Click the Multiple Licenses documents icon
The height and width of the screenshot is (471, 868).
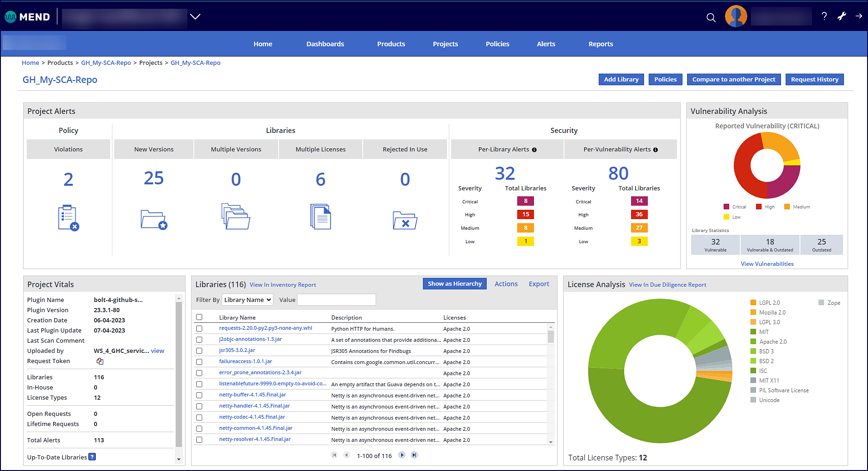320,216
